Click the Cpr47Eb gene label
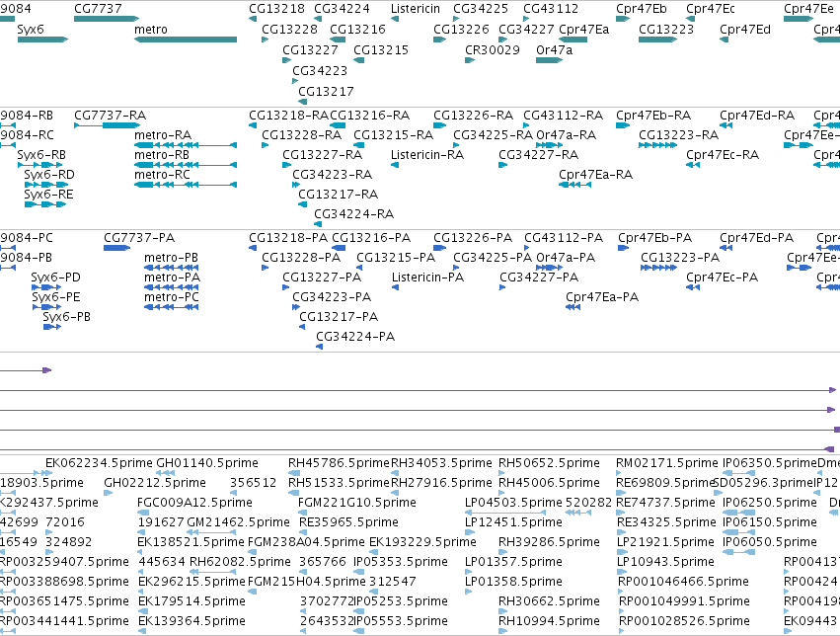The height and width of the screenshot is (636, 840). pos(642,9)
